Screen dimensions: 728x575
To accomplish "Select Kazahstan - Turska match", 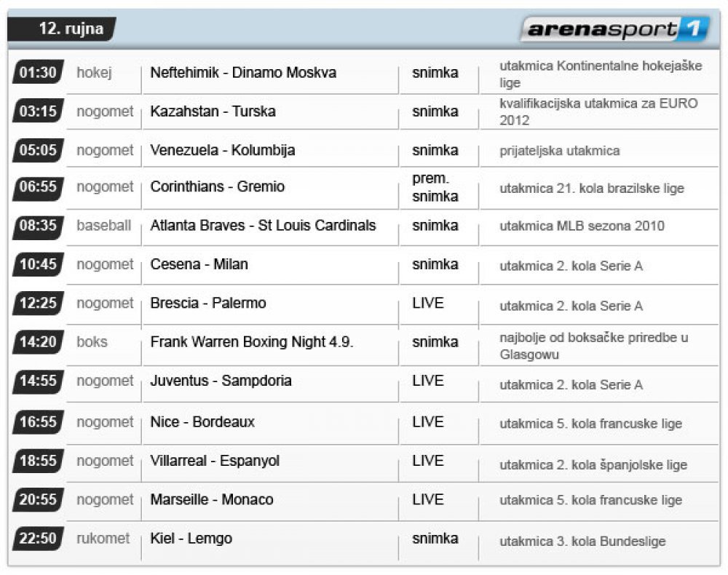I will [213, 111].
